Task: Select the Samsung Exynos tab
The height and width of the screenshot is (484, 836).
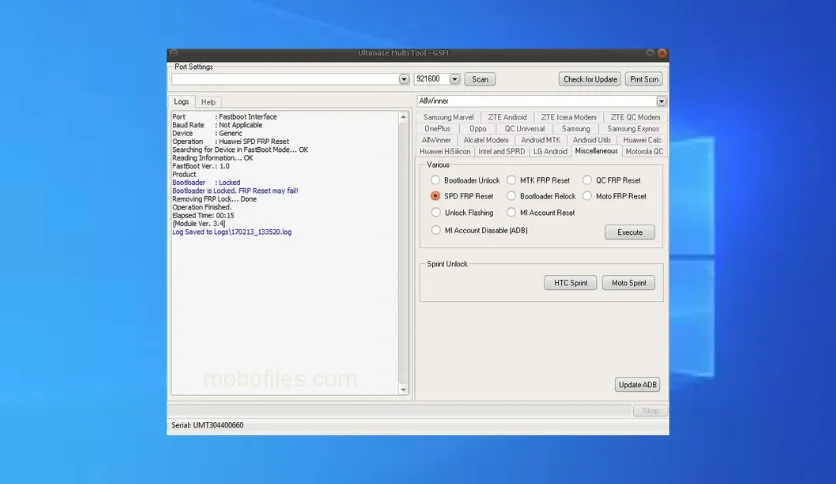Action: (x=633, y=128)
